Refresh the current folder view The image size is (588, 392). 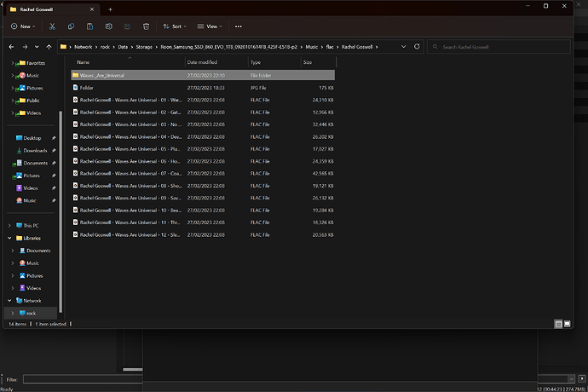click(415, 46)
